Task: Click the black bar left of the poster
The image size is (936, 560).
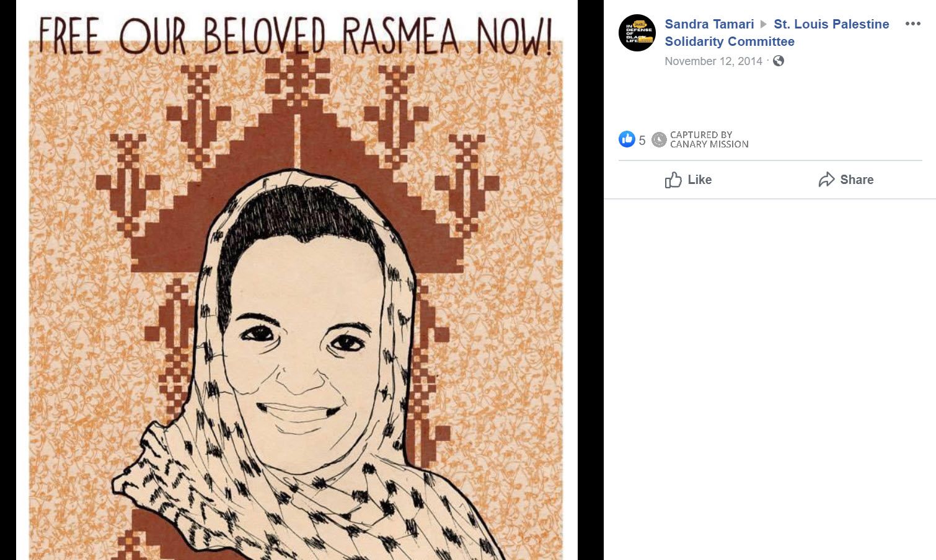Action: point(8,280)
